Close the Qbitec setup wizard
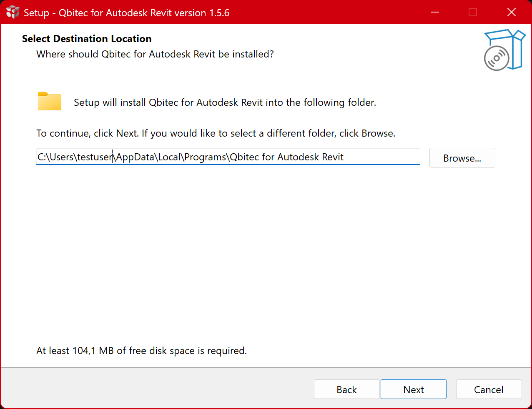The image size is (532, 409). click(x=512, y=12)
